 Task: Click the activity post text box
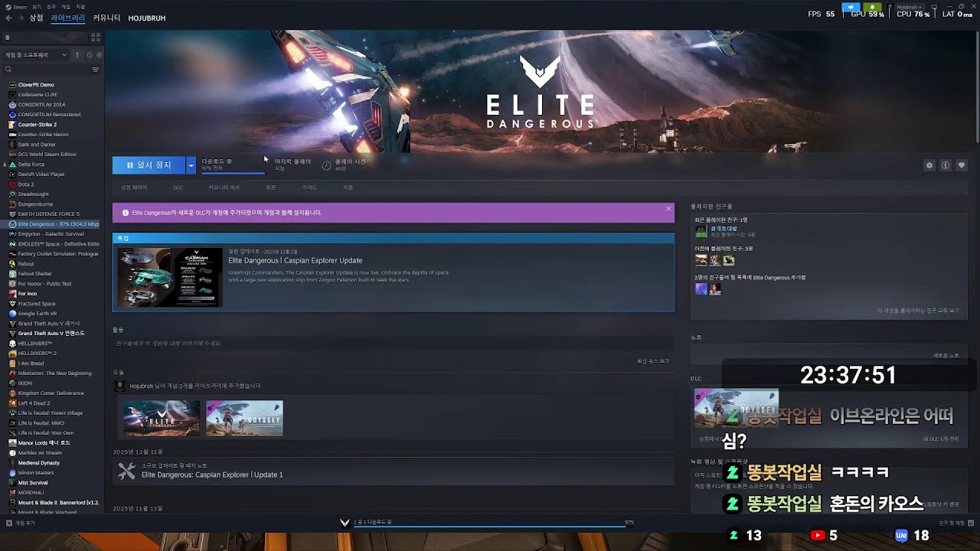(394, 344)
